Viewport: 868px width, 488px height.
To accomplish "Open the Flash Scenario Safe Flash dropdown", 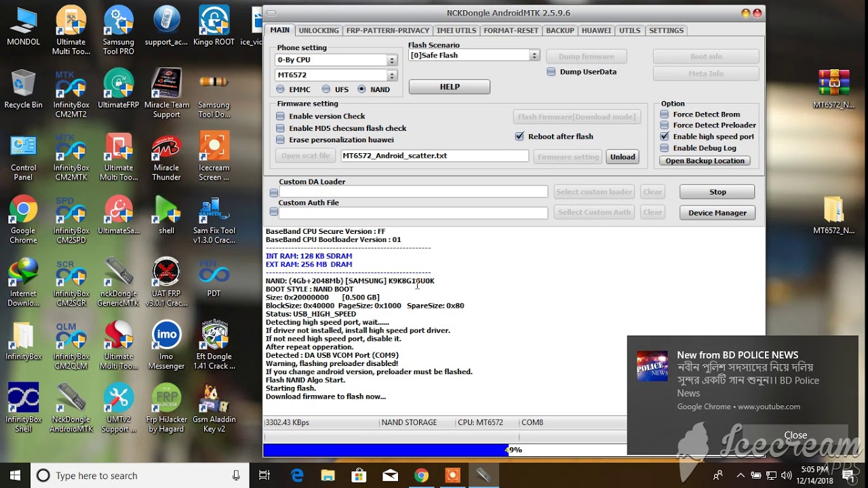I will pyautogui.click(x=474, y=56).
